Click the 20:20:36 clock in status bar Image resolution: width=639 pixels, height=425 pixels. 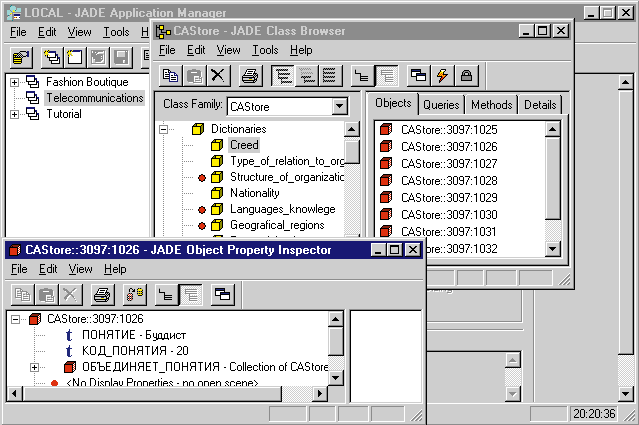(594, 414)
